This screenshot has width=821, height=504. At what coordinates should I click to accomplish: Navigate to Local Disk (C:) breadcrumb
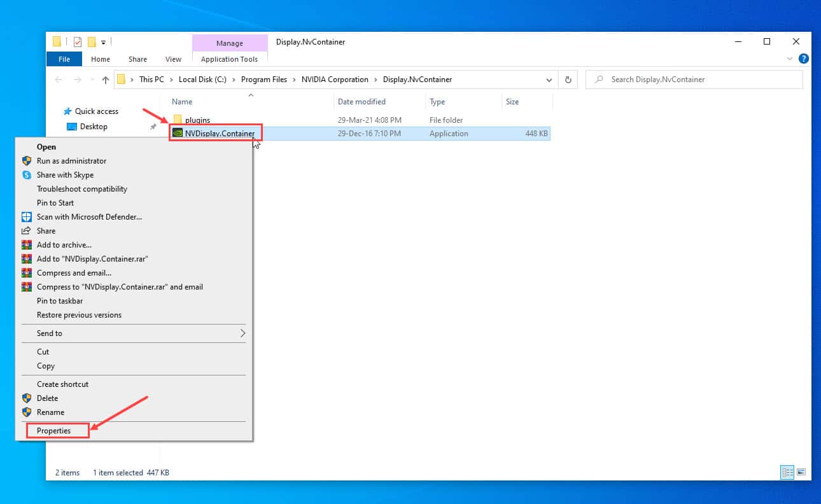click(202, 80)
